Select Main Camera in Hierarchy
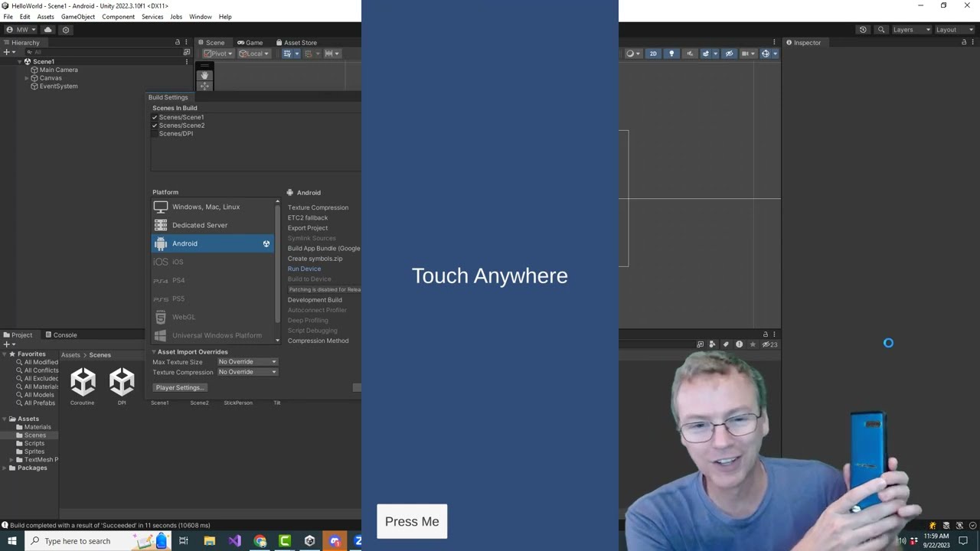Image resolution: width=980 pixels, height=551 pixels. [x=58, y=70]
